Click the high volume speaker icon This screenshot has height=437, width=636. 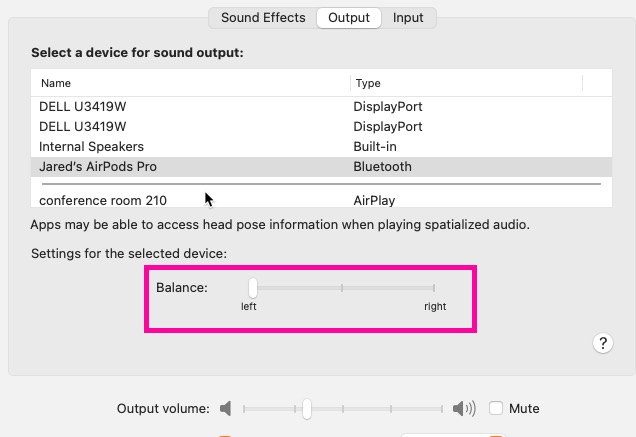pos(464,408)
